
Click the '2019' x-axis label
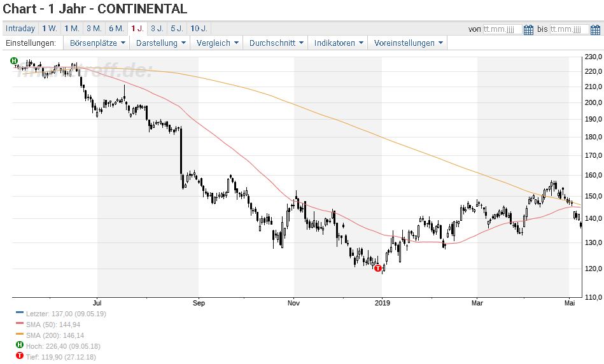(382, 303)
